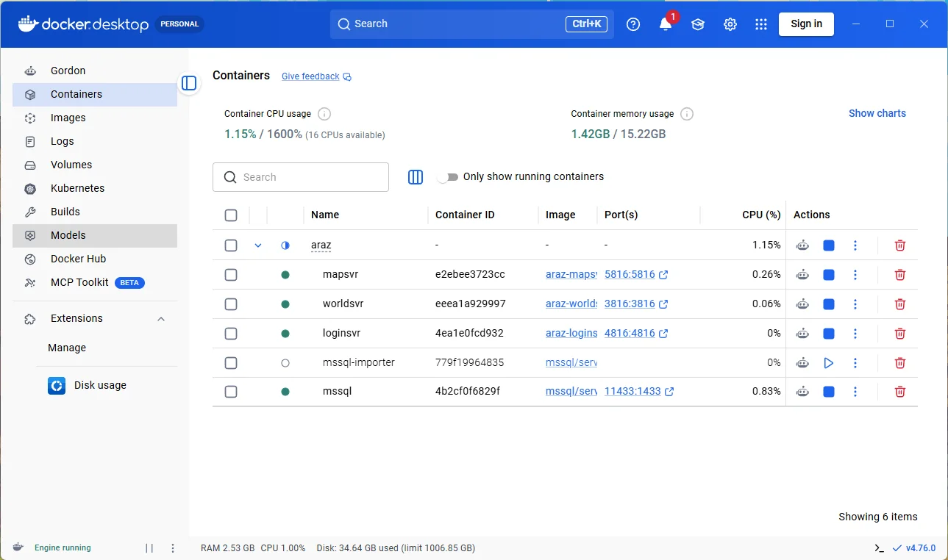Open more actions menu for worldsvr
This screenshot has height=560, width=948.
click(x=855, y=304)
